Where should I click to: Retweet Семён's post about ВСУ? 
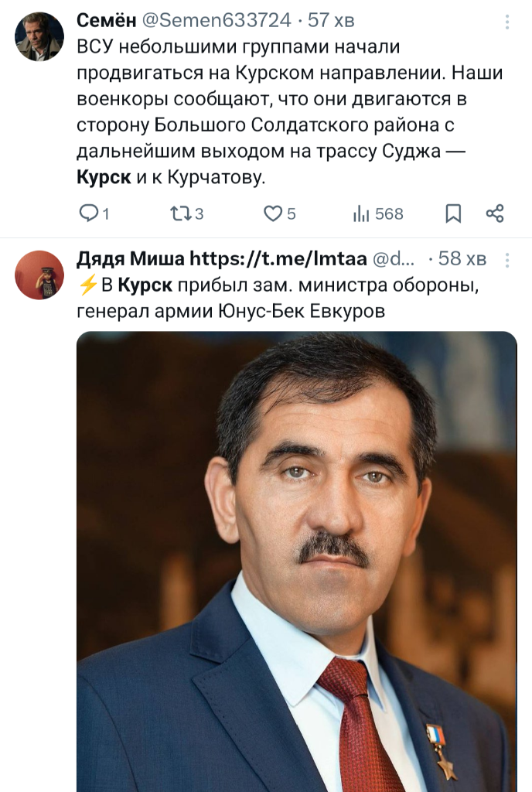[x=187, y=213]
